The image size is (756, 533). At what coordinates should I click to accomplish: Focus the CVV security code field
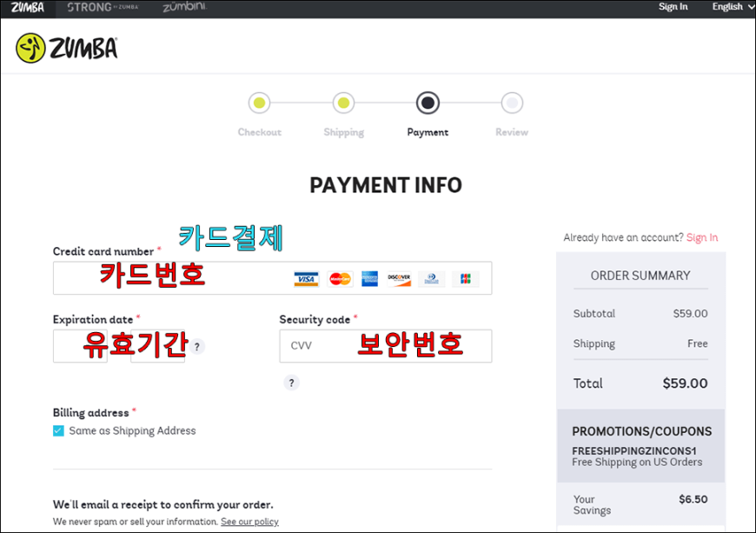click(386, 346)
